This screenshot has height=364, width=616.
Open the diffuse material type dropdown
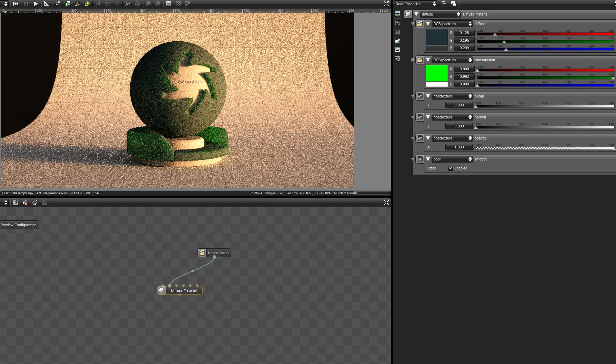pyautogui.click(x=441, y=14)
